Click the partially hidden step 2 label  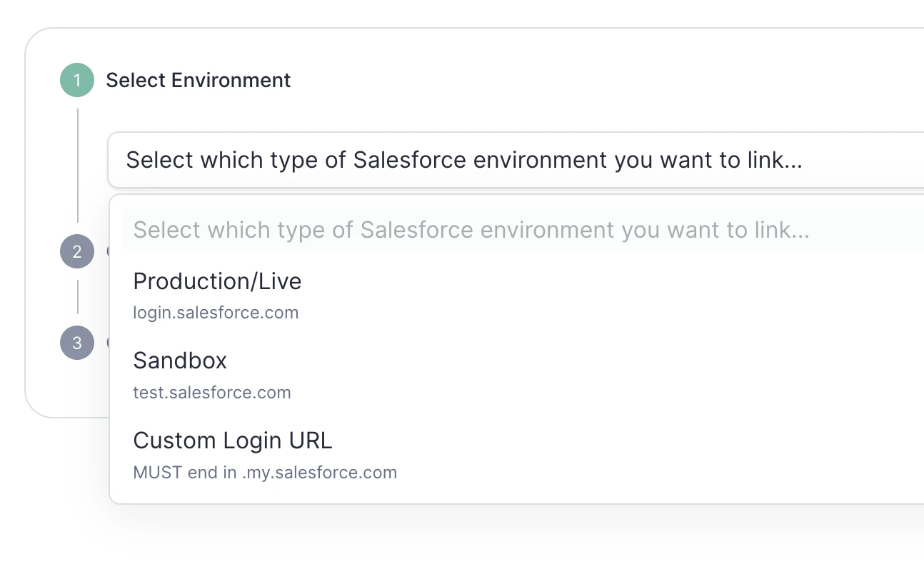[x=108, y=251]
